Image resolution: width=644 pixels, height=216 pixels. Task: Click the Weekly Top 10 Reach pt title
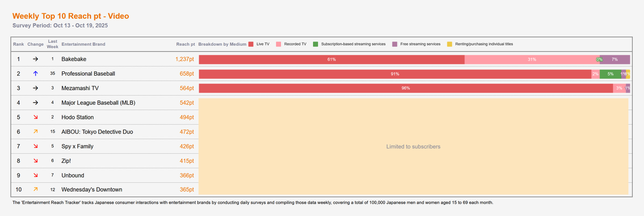click(70, 16)
